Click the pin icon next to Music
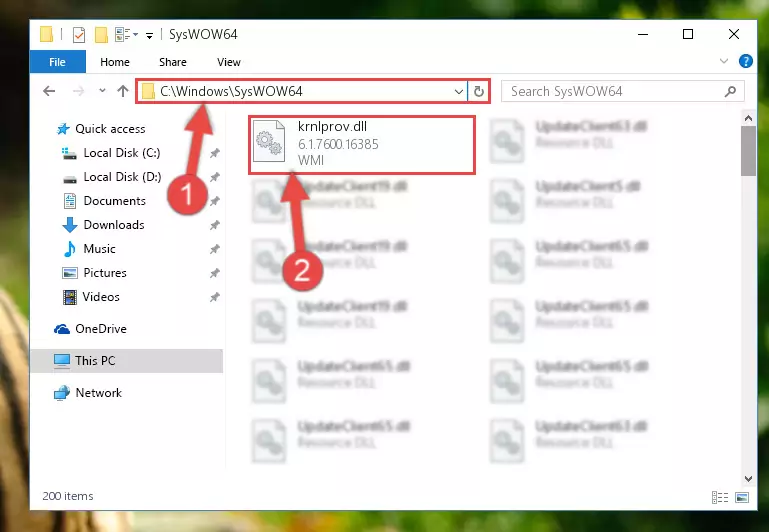Viewport: 769px width, 532px height. point(214,250)
